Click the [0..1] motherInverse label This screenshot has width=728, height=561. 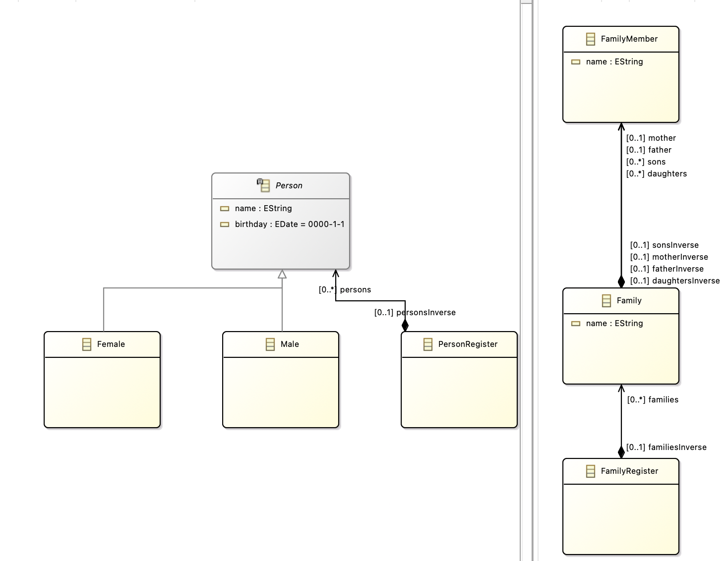click(669, 257)
